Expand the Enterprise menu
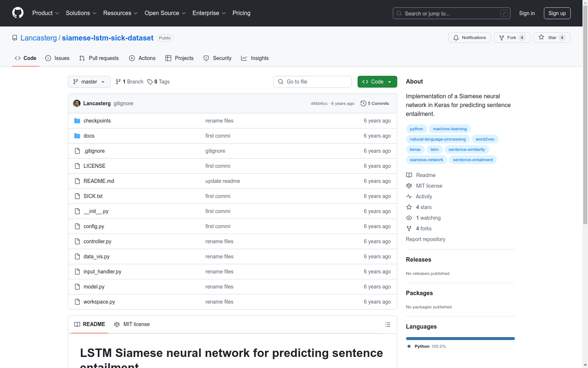 click(x=209, y=13)
